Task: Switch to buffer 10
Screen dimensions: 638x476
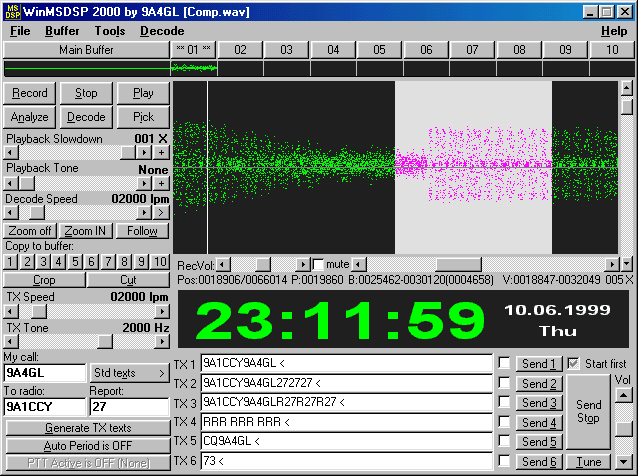Action: [612, 50]
